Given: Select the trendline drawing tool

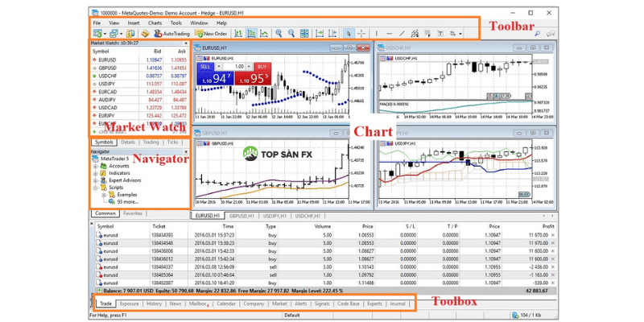Looking at the screenshot, I should click(x=402, y=33).
